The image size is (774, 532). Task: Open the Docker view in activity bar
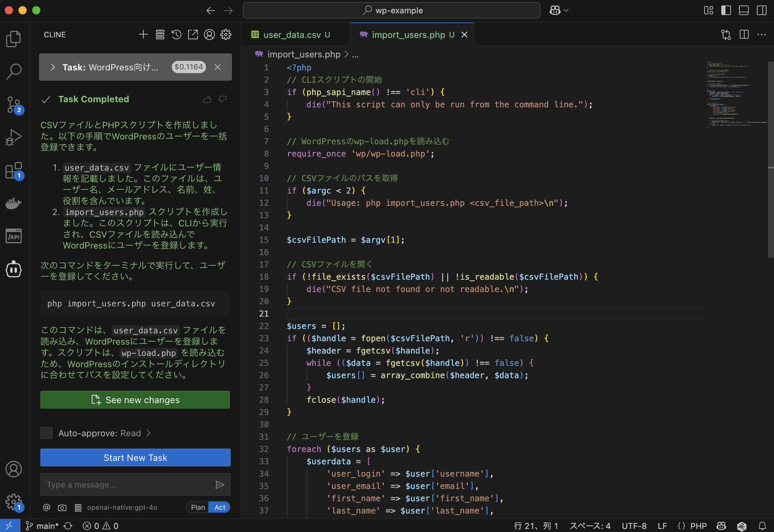(x=14, y=203)
